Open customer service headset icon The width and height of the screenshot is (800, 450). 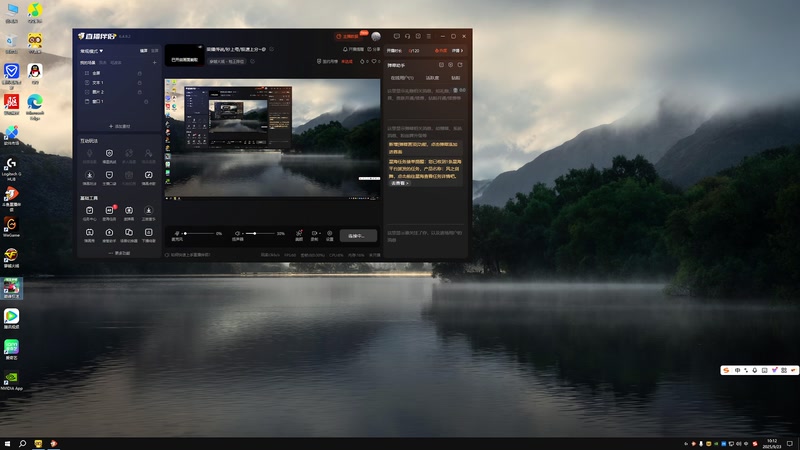click(407, 36)
